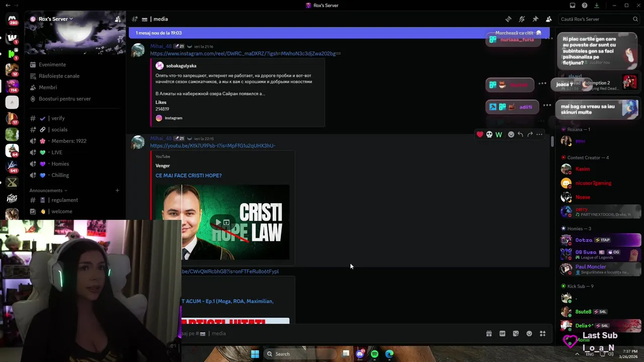Open the W server icon in sidebar
Image resolution: width=644 pixels, height=362 pixels.
12,38
